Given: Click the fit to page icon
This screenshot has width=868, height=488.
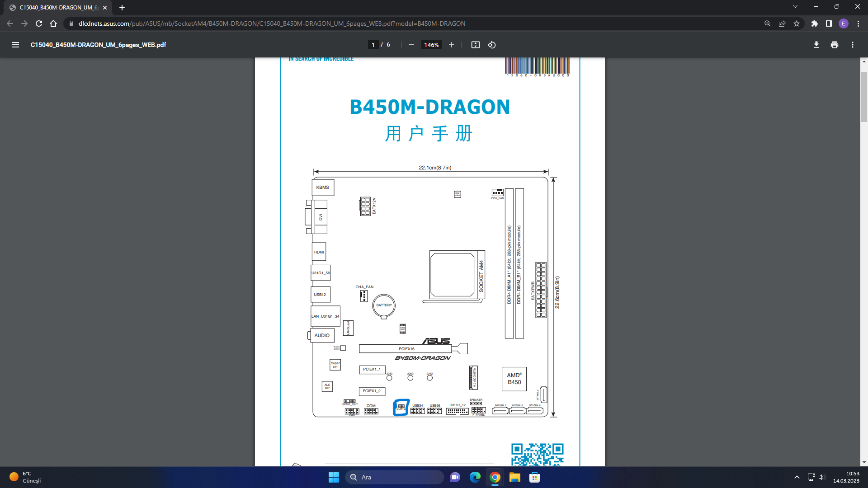Looking at the screenshot, I should coord(475,45).
